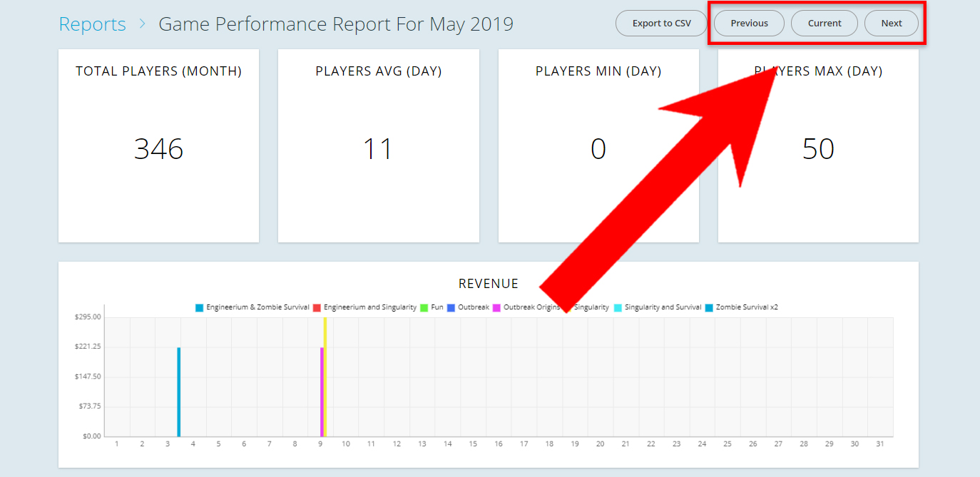
Task: Toggle the green Fun legend swatch
Action: 424,307
